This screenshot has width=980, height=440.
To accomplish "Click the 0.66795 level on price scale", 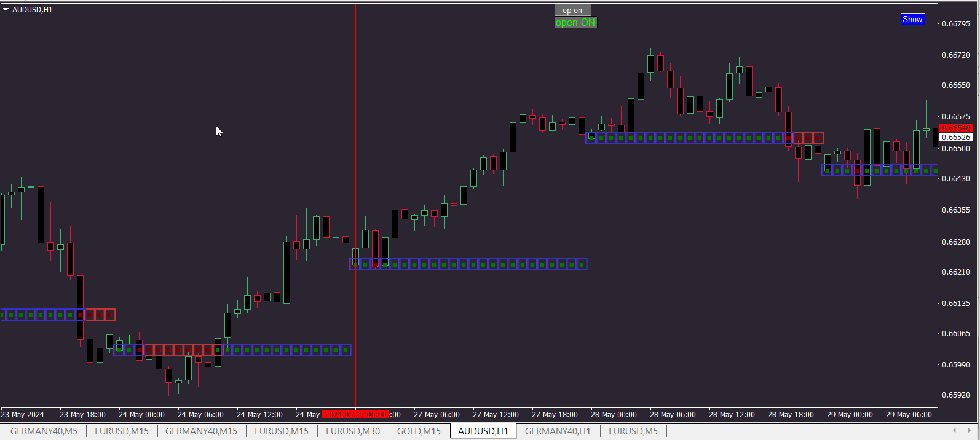I will [956, 24].
